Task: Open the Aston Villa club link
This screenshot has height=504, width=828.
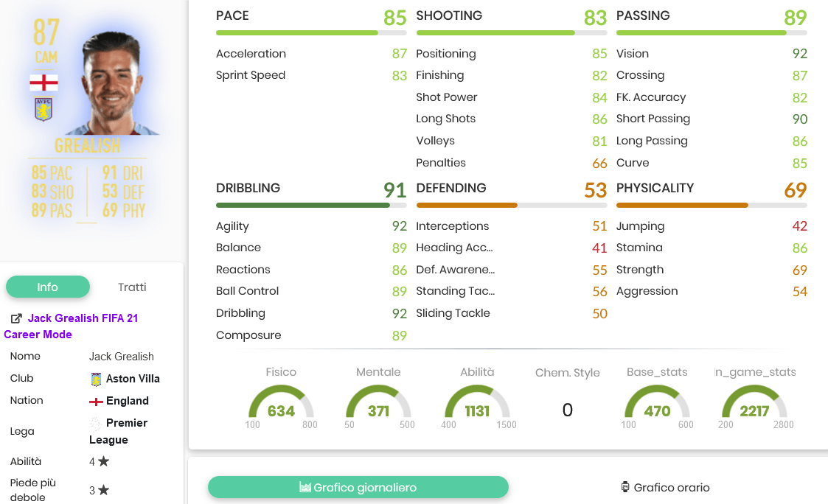Action: click(x=133, y=379)
